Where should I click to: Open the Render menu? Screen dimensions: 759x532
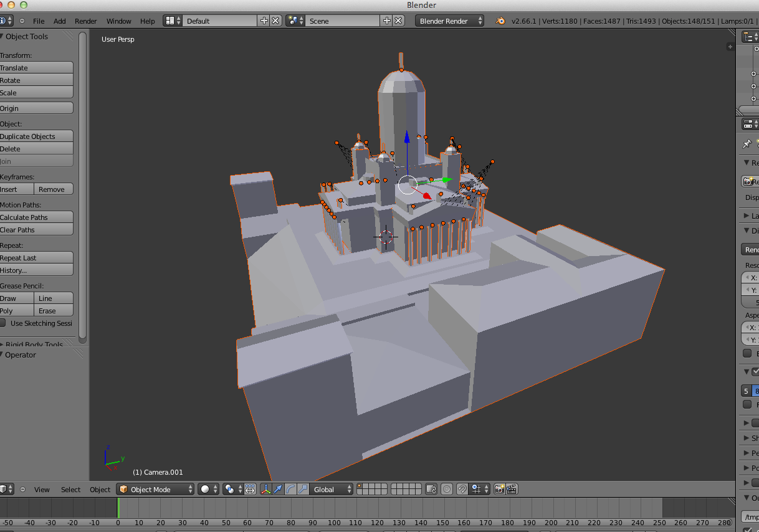point(86,21)
